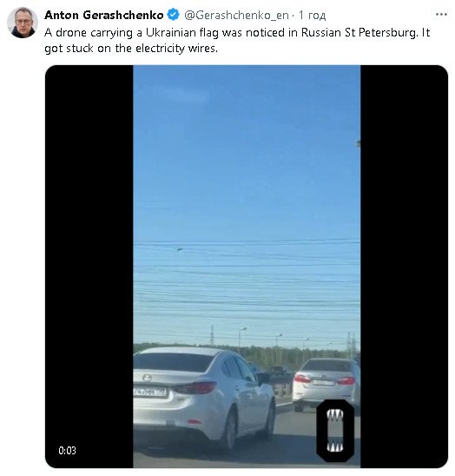Viewport: 455px width, 476px height.
Task: Open the three-dot more options menu
Action: [x=441, y=15]
